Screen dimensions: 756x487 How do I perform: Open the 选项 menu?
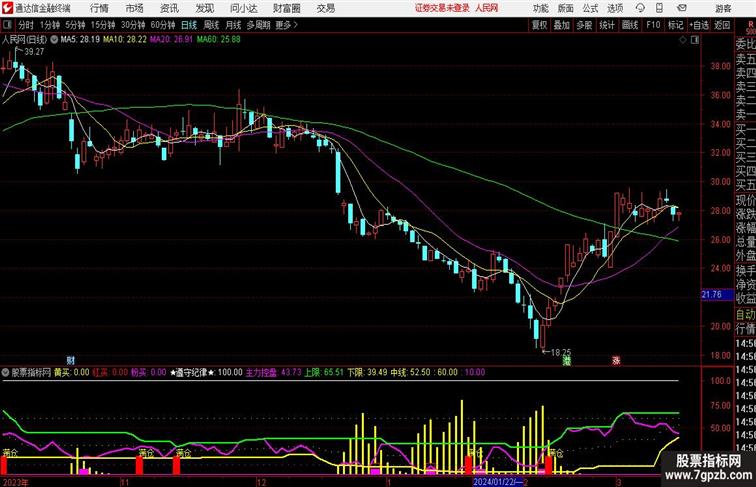[615, 8]
